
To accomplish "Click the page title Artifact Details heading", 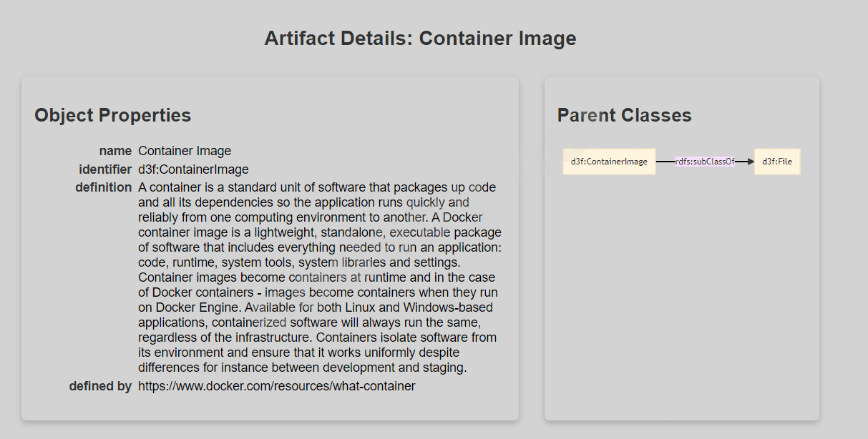I will point(420,38).
